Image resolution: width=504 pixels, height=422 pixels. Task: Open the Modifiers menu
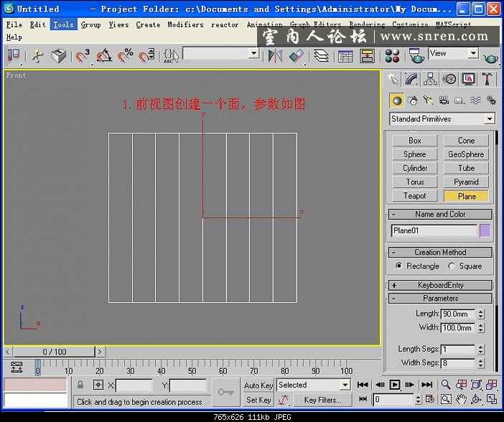pyautogui.click(x=185, y=24)
